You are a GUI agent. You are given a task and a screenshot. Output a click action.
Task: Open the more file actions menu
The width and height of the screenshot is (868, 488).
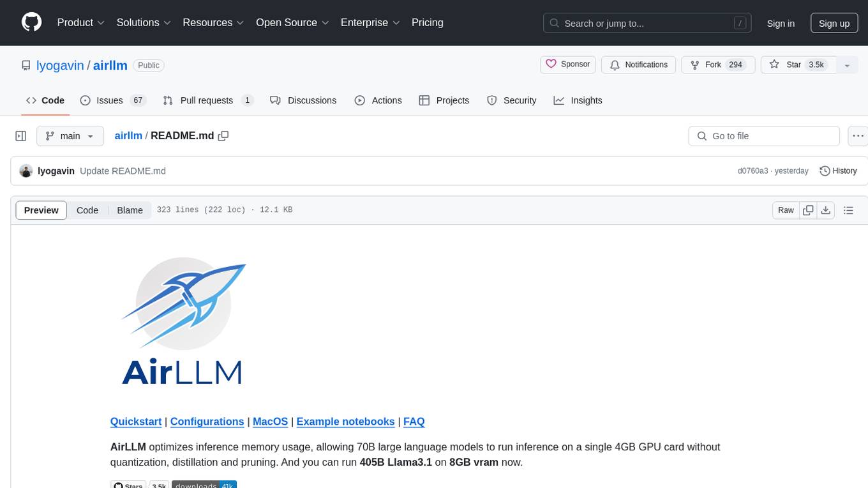[858, 136]
